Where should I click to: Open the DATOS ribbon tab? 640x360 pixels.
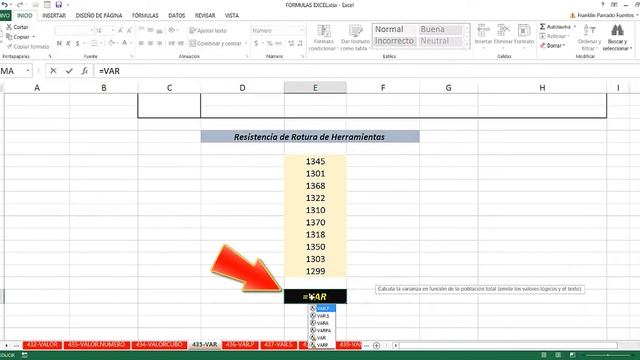pos(177,16)
